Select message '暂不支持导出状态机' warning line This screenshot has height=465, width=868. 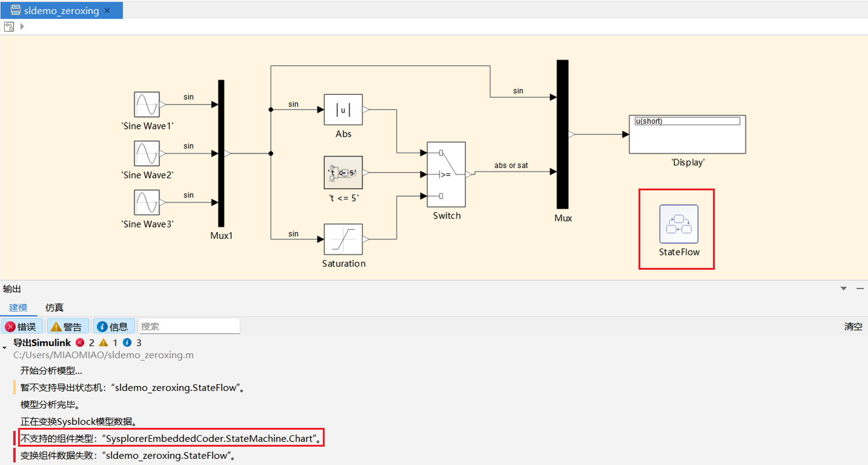click(133, 388)
